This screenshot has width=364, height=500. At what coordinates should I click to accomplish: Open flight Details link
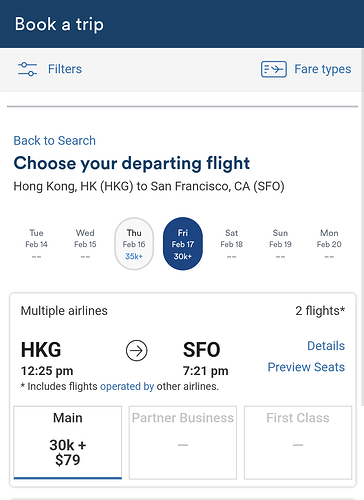[326, 346]
